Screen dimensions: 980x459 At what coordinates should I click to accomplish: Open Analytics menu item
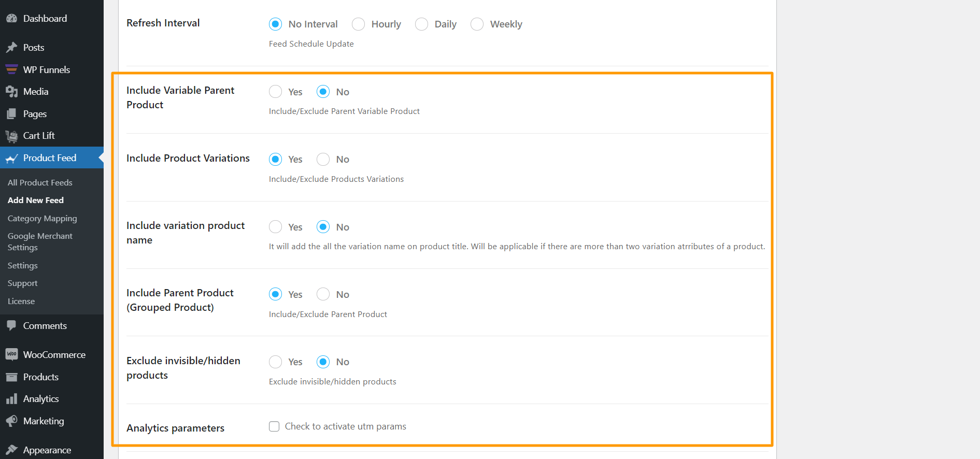coord(52,399)
